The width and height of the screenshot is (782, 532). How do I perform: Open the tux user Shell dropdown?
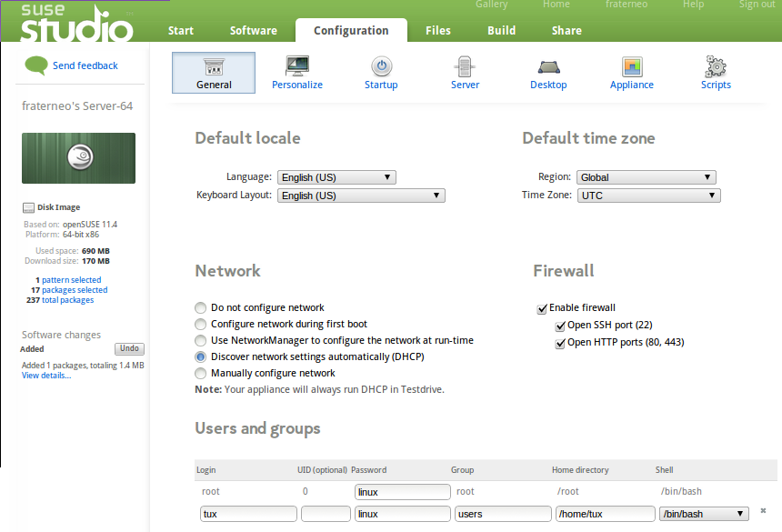(704, 514)
